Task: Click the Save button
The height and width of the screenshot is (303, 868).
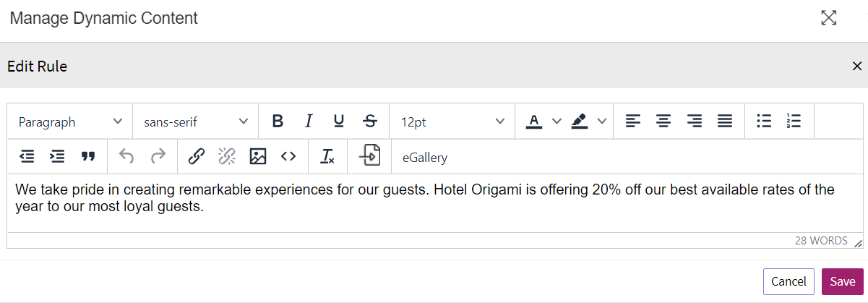Action: pos(843,281)
